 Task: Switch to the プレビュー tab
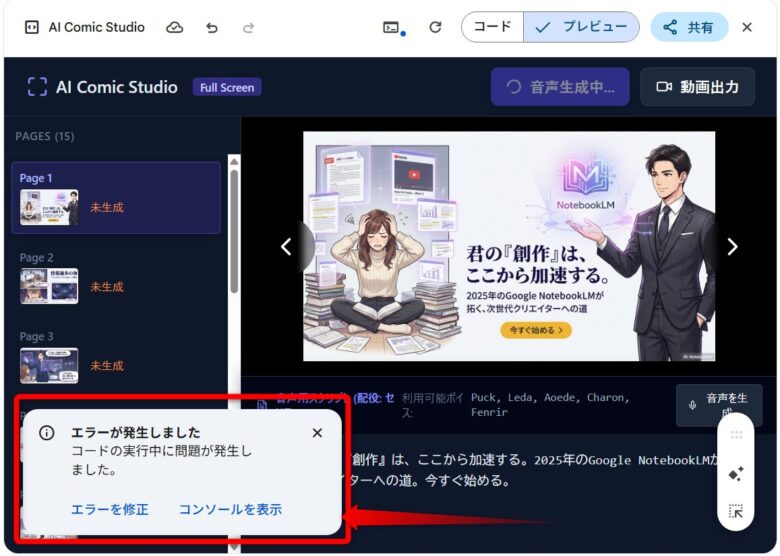[581, 28]
